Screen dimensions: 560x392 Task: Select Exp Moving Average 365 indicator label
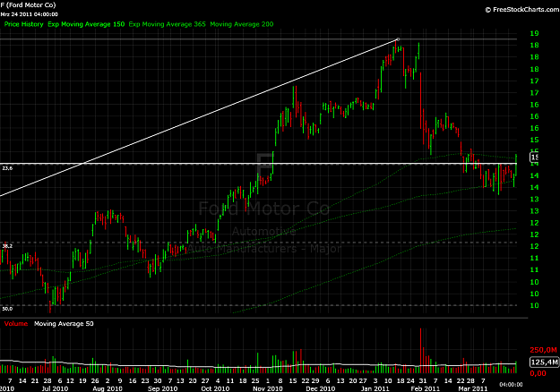(168, 24)
